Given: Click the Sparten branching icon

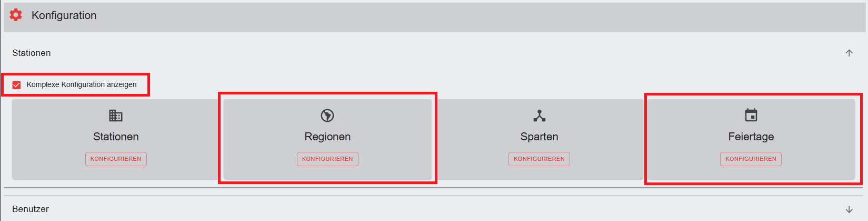Looking at the screenshot, I should point(539,115).
